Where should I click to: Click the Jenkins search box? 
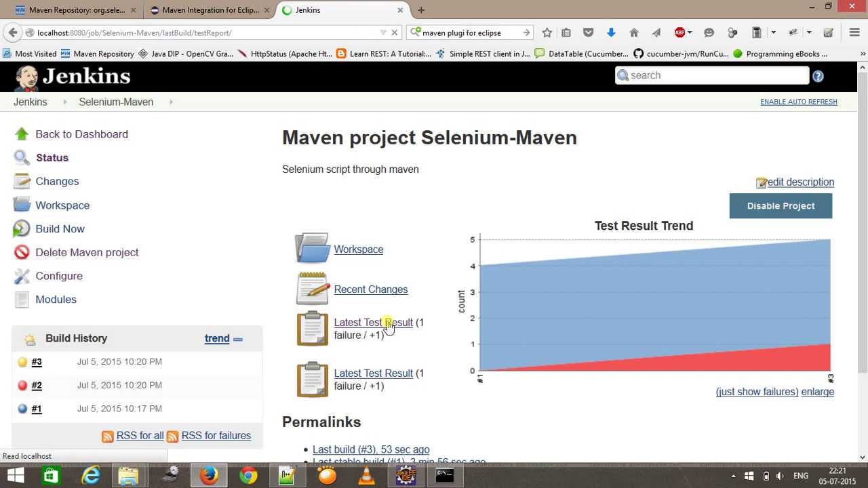[x=712, y=76]
